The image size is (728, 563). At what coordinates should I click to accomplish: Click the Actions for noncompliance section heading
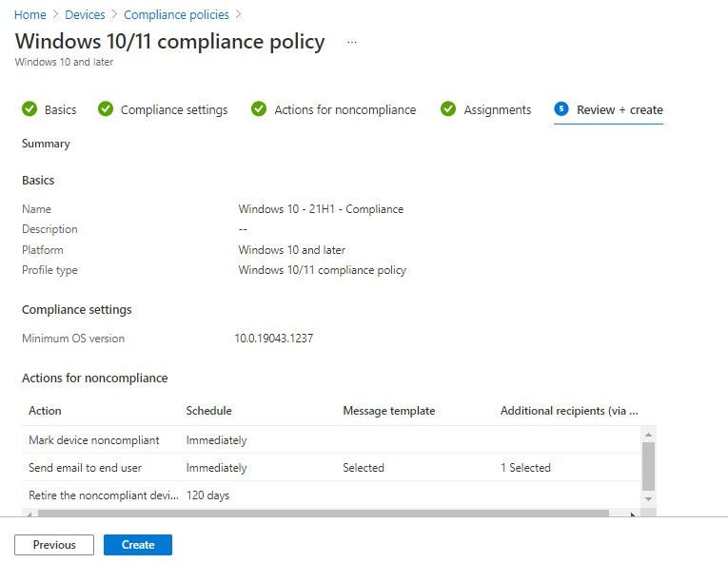point(95,379)
